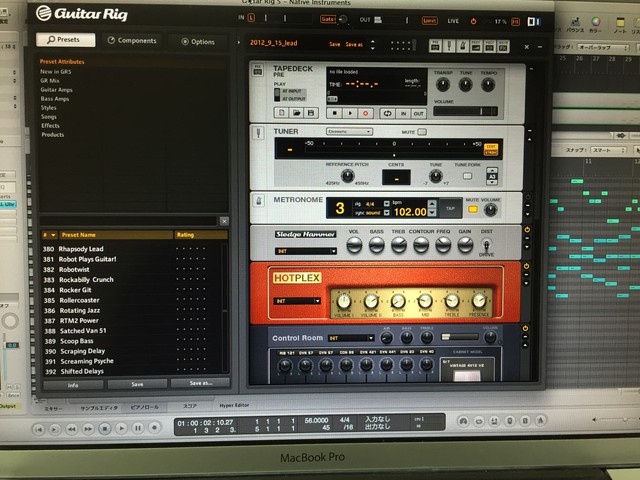Toggle the Metronome mute button
Image resolution: width=640 pixels, height=480 pixels.
tap(473, 209)
